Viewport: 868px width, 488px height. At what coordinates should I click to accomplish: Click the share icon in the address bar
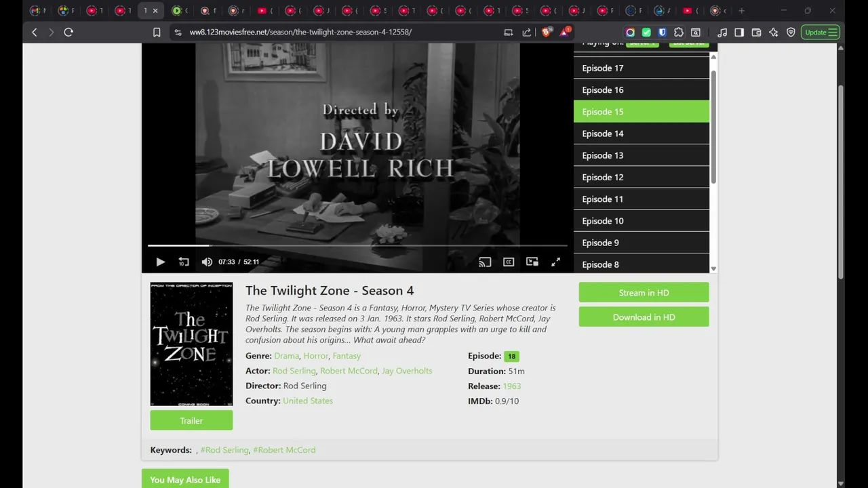click(x=527, y=32)
